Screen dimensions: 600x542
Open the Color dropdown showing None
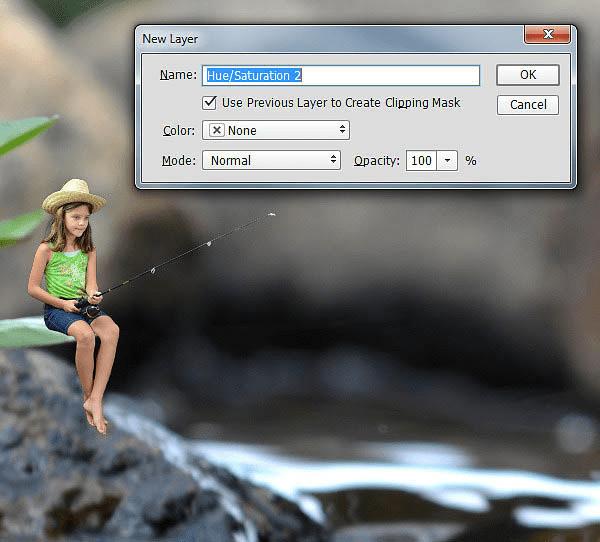pos(276,130)
